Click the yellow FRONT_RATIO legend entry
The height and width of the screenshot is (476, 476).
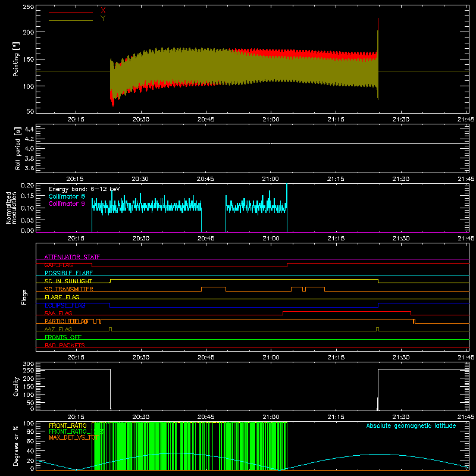pos(68,425)
